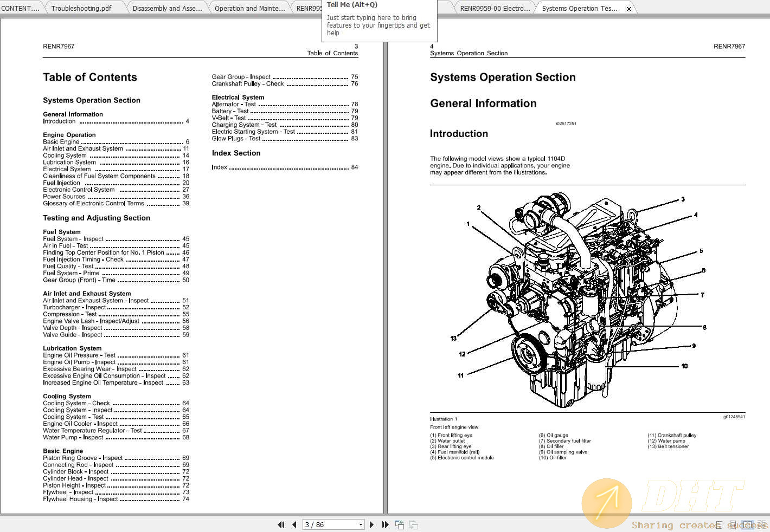
Task: Open the Disassembly and Asse tab
Action: [168, 8]
